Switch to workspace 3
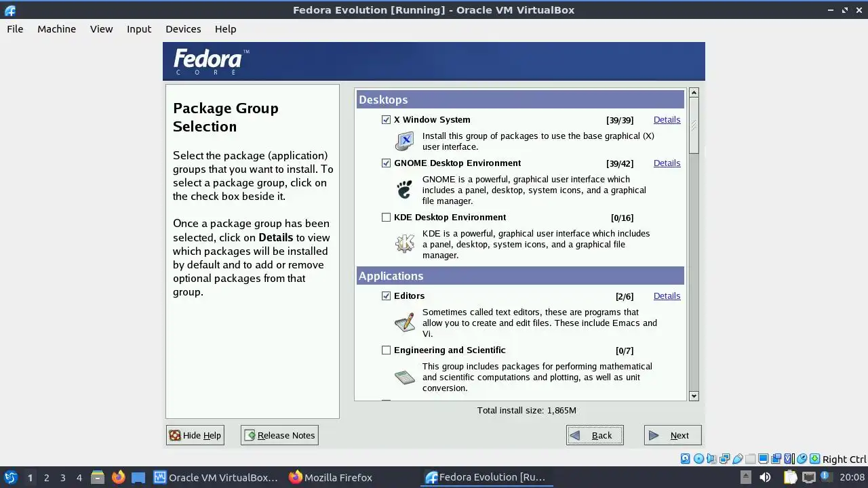 pos(62,477)
